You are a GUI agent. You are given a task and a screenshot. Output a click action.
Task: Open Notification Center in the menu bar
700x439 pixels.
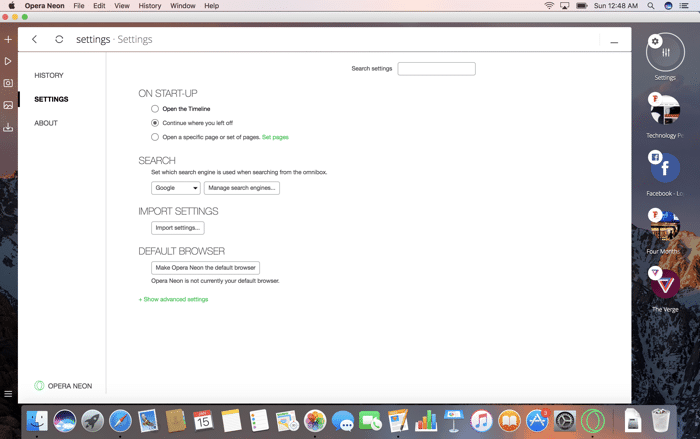tap(684, 6)
